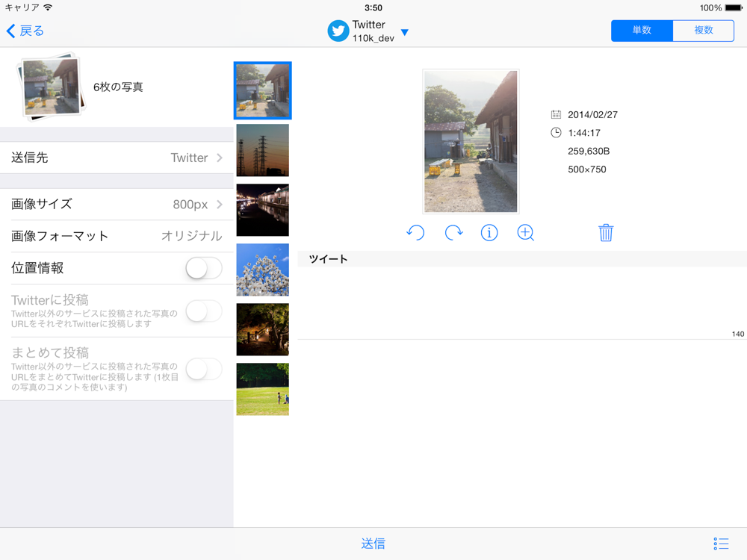Click the date 2014/02/27
The width and height of the screenshot is (747, 560).
tap(592, 115)
